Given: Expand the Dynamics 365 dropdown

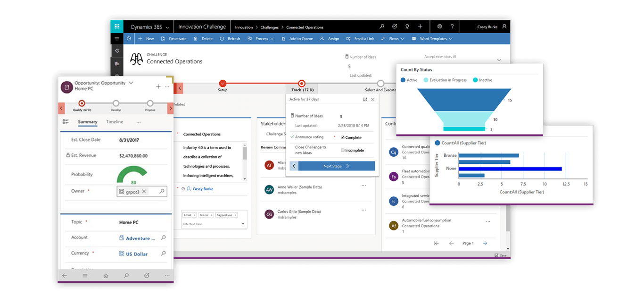Looking at the screenshot, I should 167,27.
